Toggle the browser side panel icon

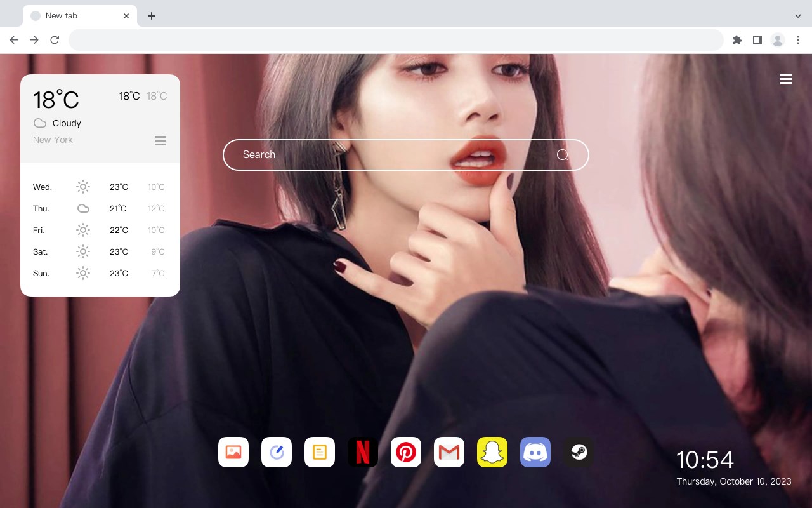(x=757, y=40)
